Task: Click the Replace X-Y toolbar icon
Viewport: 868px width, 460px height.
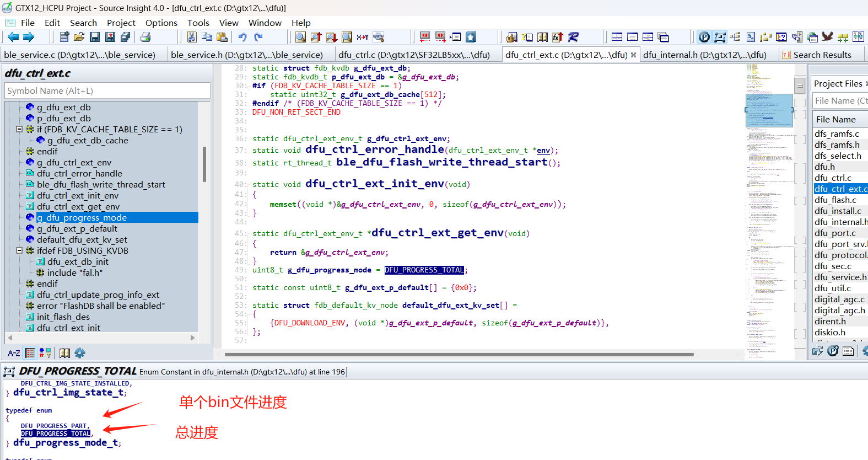Action: [362, 37]
